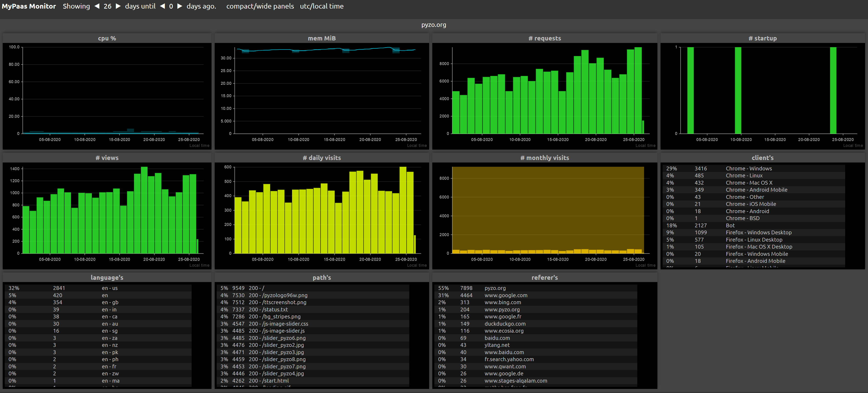Viewport: 868px width, 393px height.
Task: Click the # daily visits panel header
Action: coord(321,158)
